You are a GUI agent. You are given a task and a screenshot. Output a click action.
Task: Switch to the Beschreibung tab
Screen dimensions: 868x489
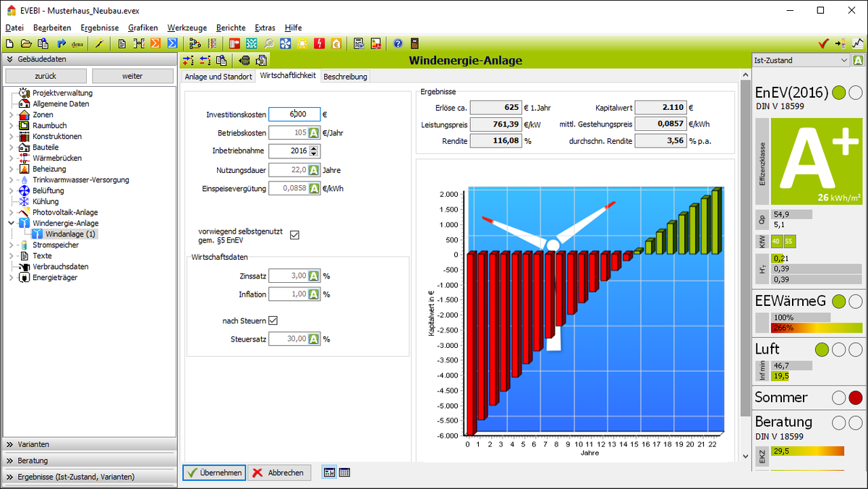346,76
